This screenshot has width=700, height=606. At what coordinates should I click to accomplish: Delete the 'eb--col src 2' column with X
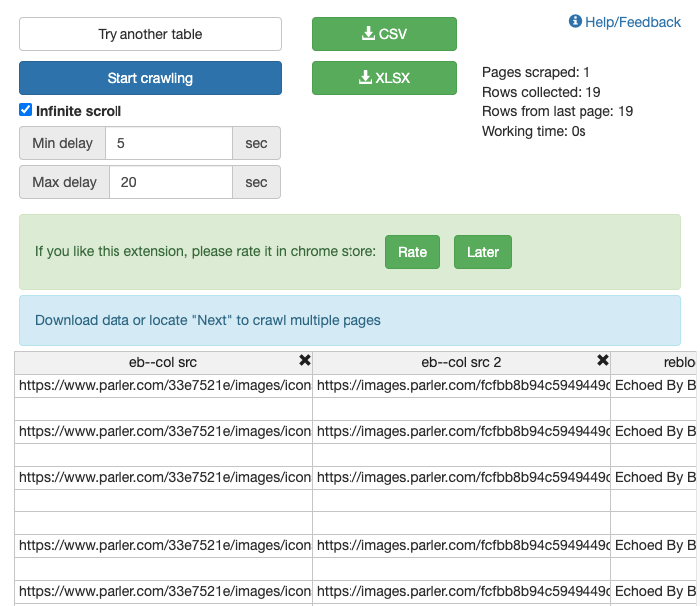pos(602,361)
